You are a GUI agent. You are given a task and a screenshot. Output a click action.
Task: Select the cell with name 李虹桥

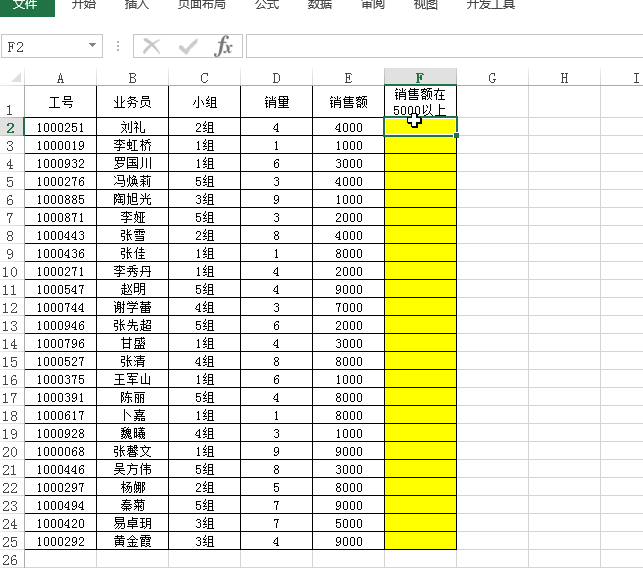click(132, 145)
